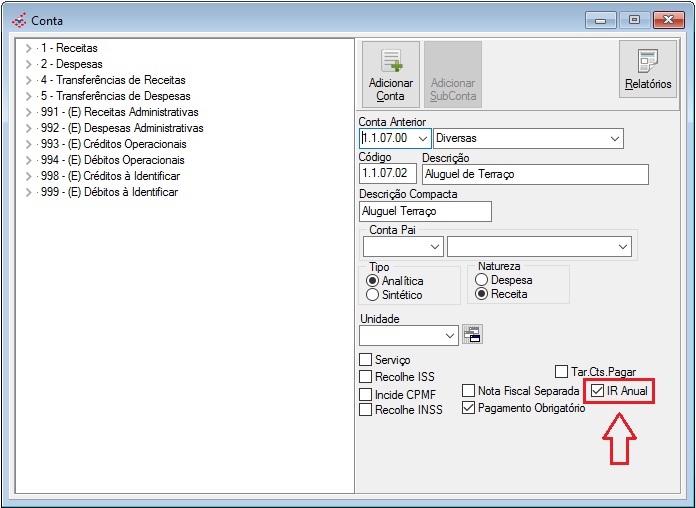Choose the Despesa natureza radio button
Image resolution: width=696 pixels, height=508 pixels.
[x=481, y=281]
